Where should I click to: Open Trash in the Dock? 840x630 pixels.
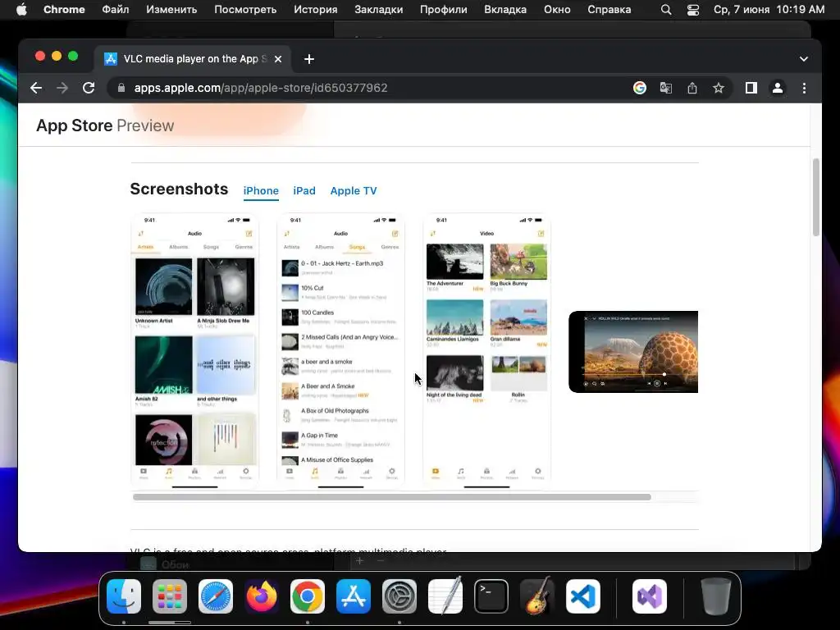point(715,596)
